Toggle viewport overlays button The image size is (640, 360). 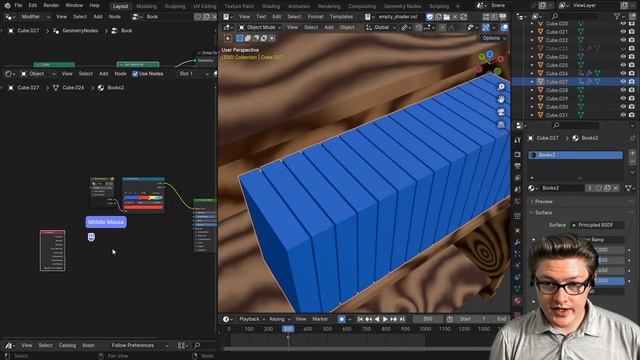[505, 27]
